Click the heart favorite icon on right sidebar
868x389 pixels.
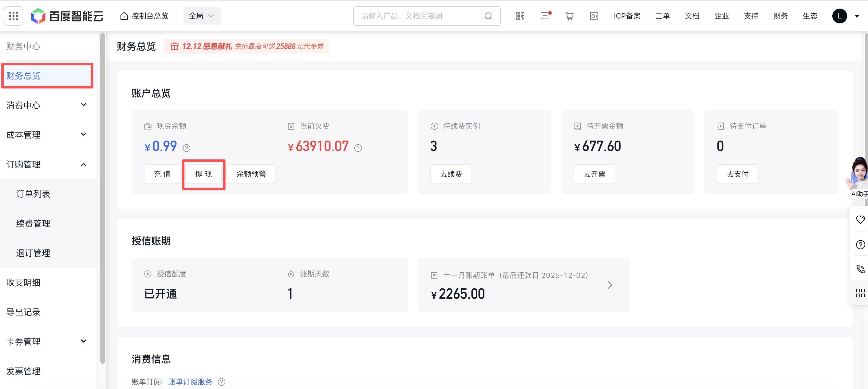point(860,220)
